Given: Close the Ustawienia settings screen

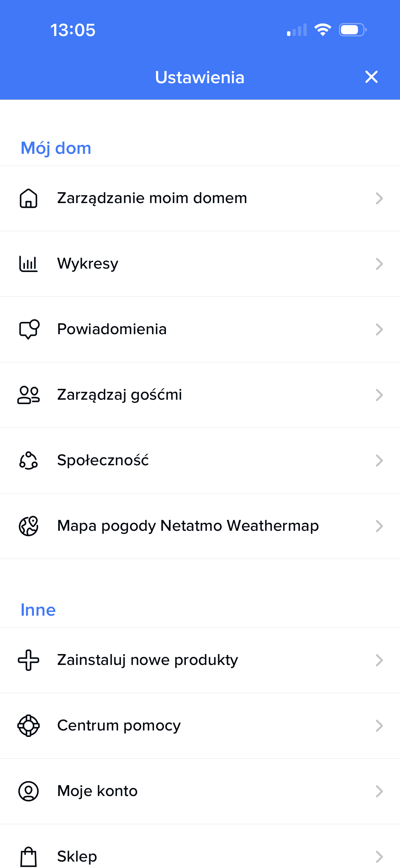Looking at the screenshot, I should coord(372,77).
